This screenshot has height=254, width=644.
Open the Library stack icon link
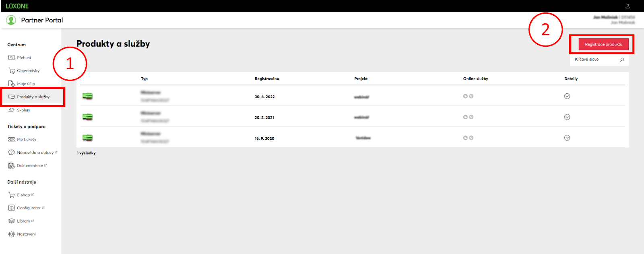pyautogui.click(x=12, y=221)
